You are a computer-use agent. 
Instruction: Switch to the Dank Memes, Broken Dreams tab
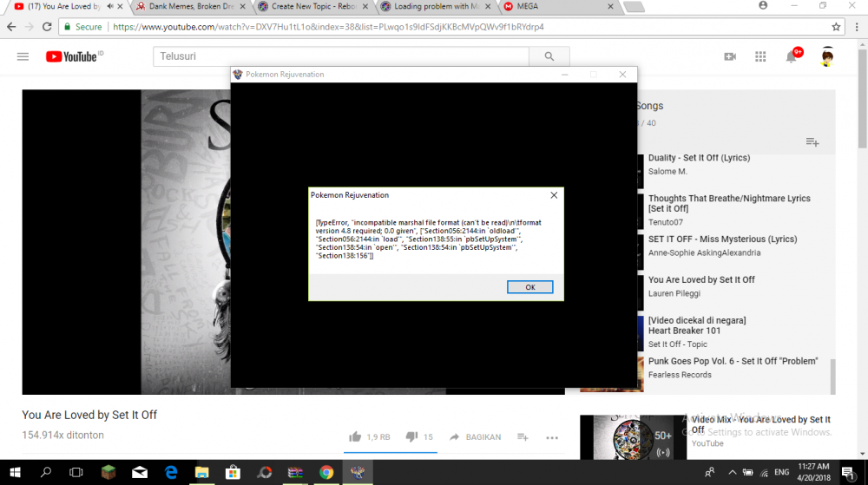(191, 7)
